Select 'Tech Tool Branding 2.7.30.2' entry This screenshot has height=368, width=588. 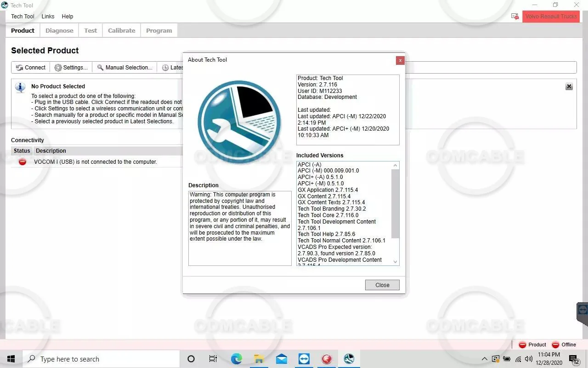[332, 209]
